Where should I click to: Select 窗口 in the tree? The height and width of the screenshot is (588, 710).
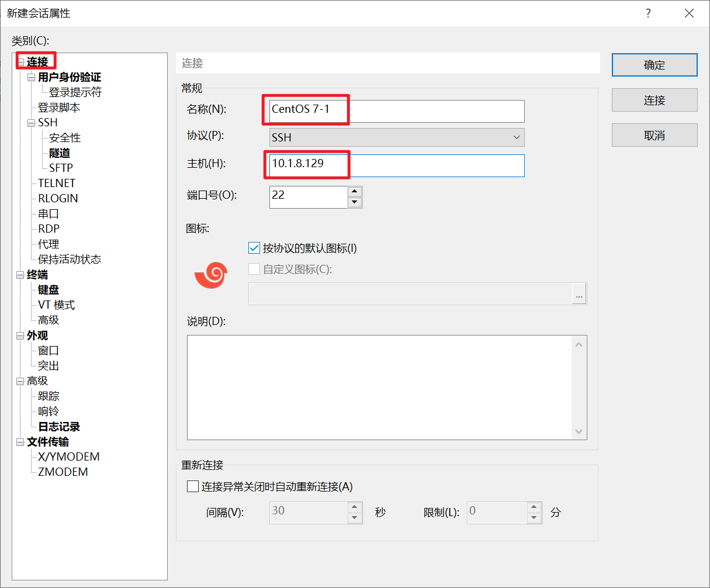pos(49,351)
